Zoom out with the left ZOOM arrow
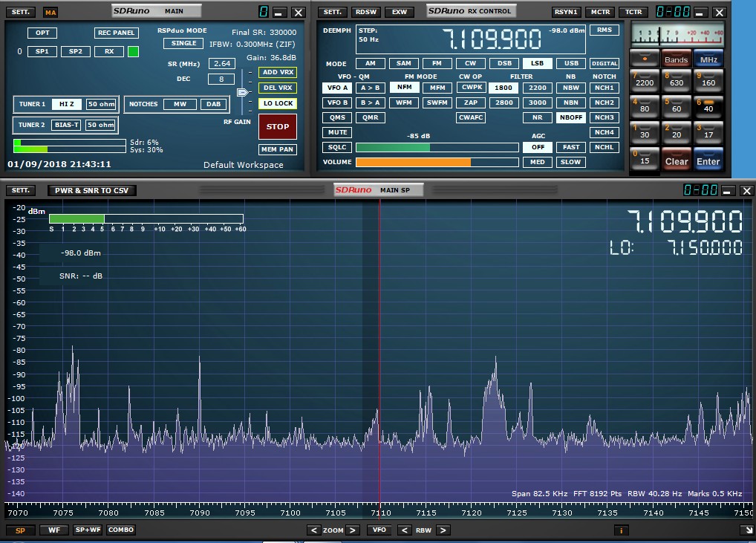The width and height of the screenshot is (756, 543). coord(314,530)
